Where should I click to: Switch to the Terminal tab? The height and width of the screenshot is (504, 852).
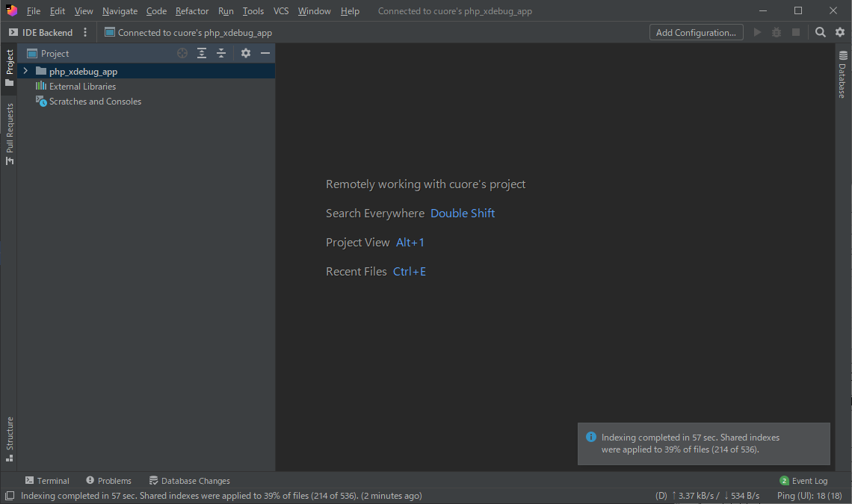(47, 481)
